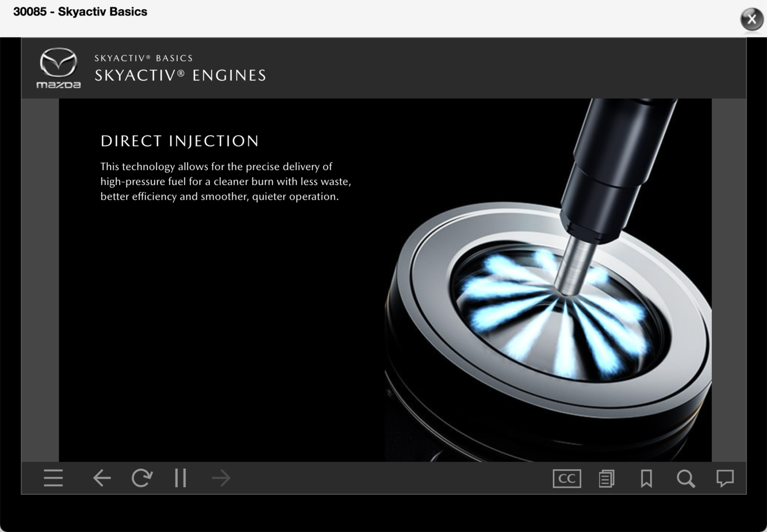Click the direct injection description paragraph

[x=225, y=181]
